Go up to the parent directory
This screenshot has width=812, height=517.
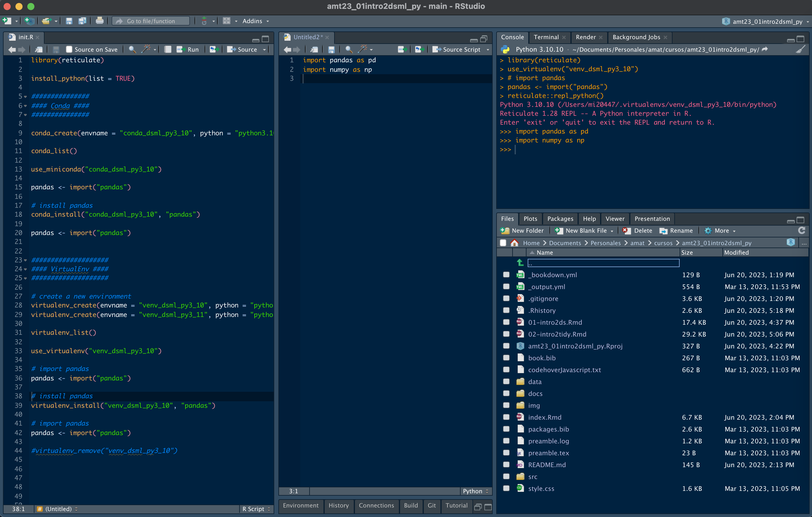pos(520,263)
